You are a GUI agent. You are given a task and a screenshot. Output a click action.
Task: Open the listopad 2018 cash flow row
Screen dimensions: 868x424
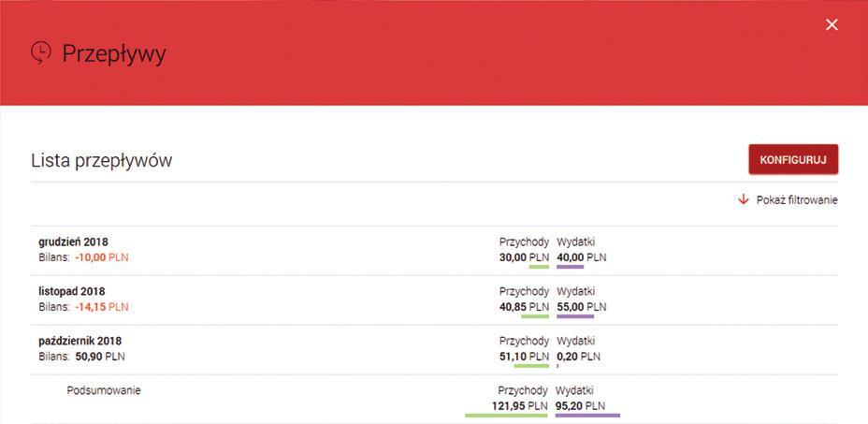click(x=434, y=300)
